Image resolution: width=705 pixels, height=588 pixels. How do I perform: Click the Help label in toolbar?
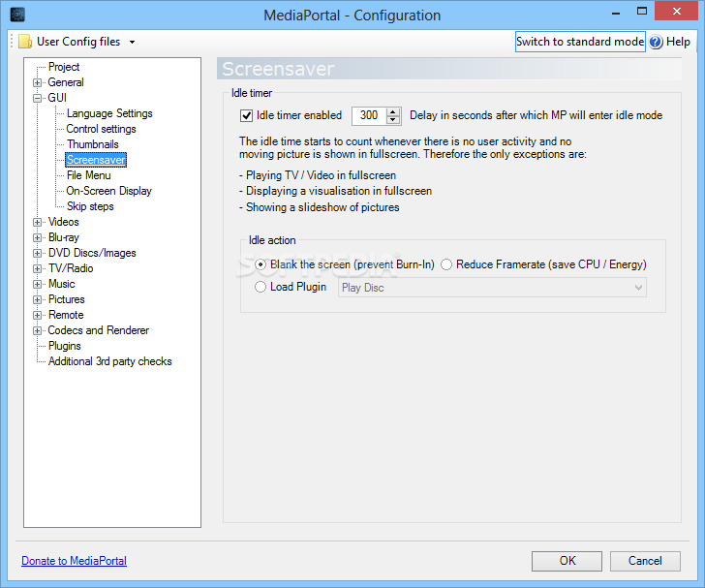[678, 42]
